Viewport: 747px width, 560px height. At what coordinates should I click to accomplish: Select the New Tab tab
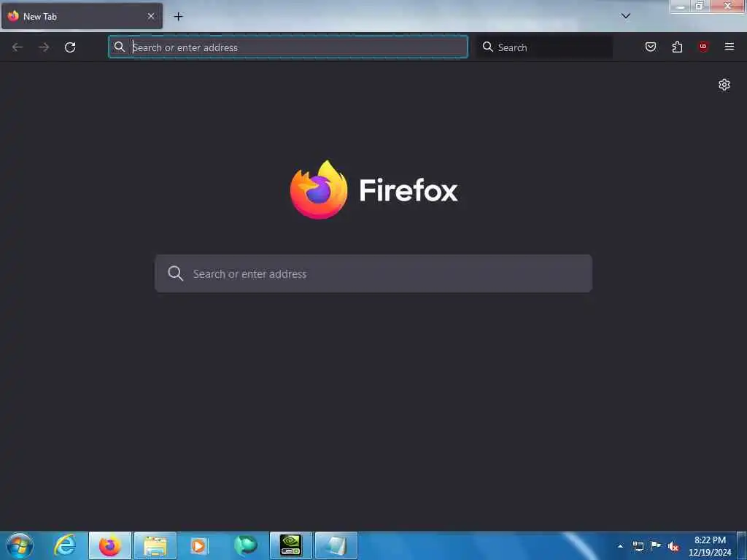coord(82,16)
